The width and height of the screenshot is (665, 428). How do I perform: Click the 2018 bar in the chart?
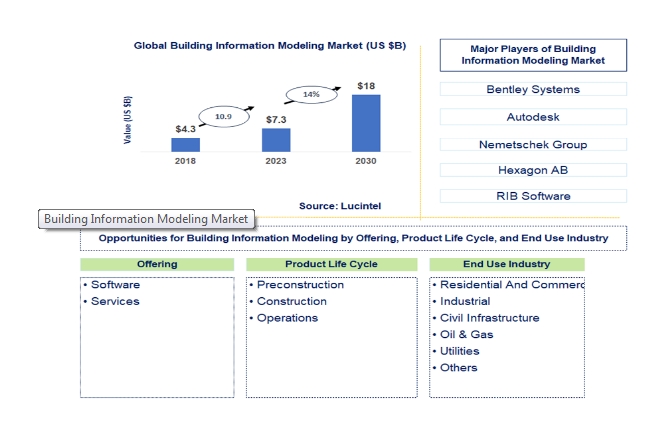185,145
